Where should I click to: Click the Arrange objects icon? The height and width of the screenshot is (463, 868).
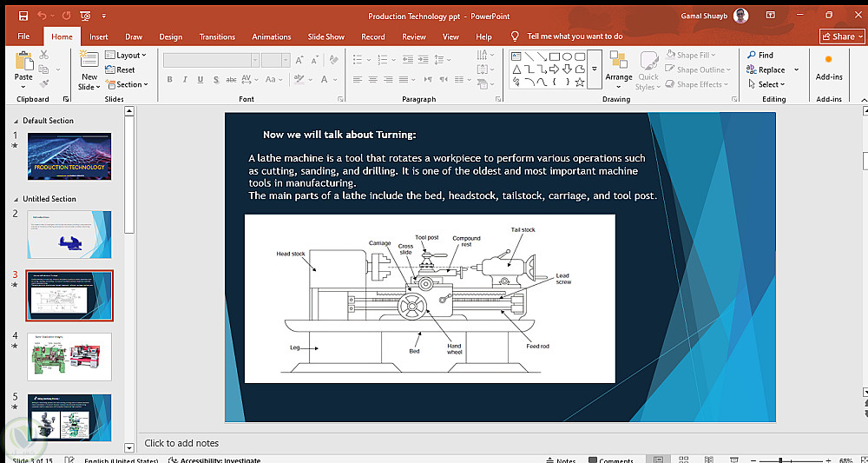point(618,60)
